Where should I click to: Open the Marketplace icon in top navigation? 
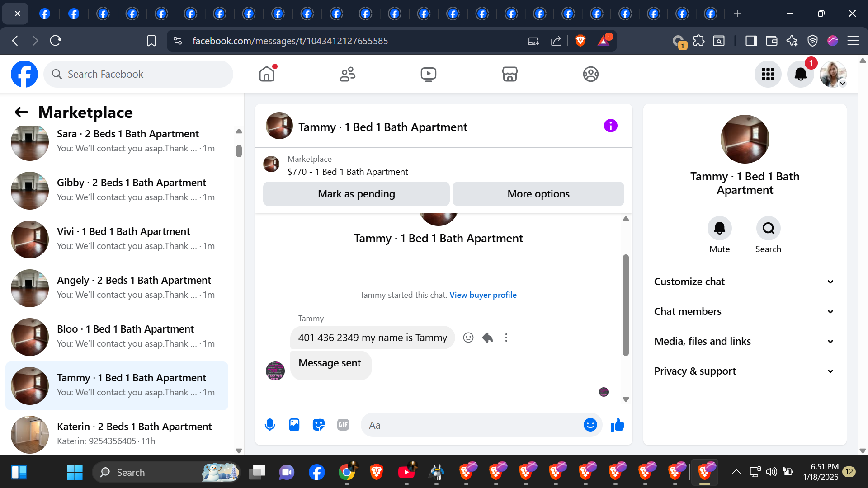point(509,74)
